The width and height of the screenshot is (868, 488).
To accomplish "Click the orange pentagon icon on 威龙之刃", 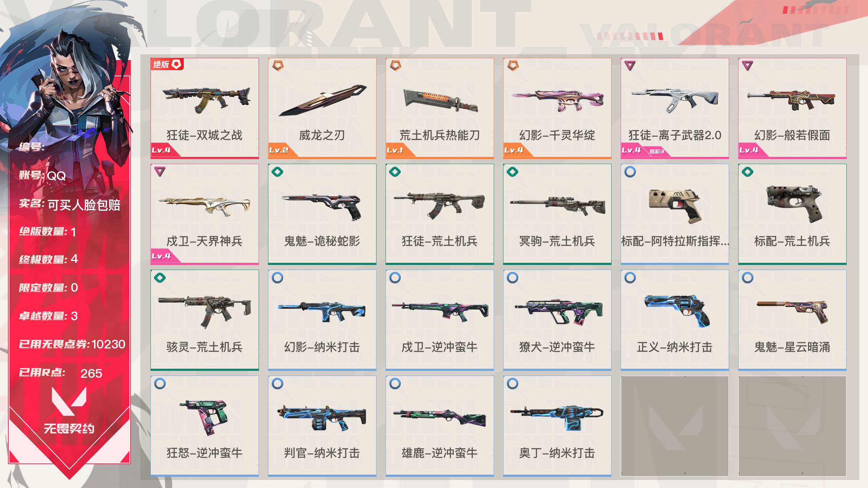I will [x=278, y=65].
